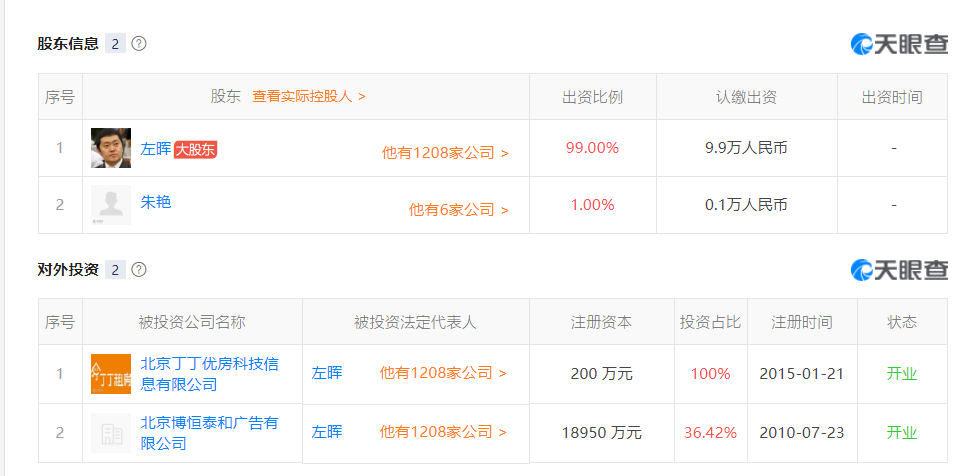
Task: Click legal representative 左晖 in 丁丁优房 row
Action: (x=327, y=373)
